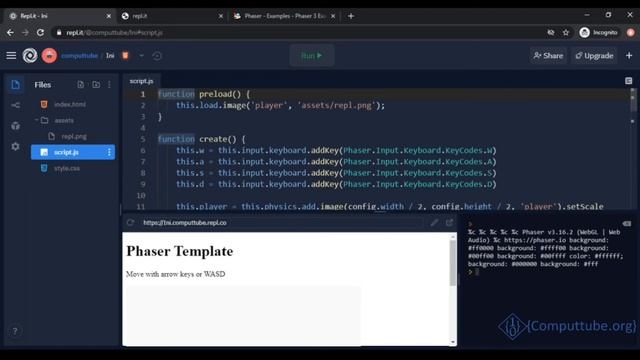Viewport: 640px width, 360px height.
Task: Click the Upgrade button
Action: pyautogui.click(x=594, y=56)
